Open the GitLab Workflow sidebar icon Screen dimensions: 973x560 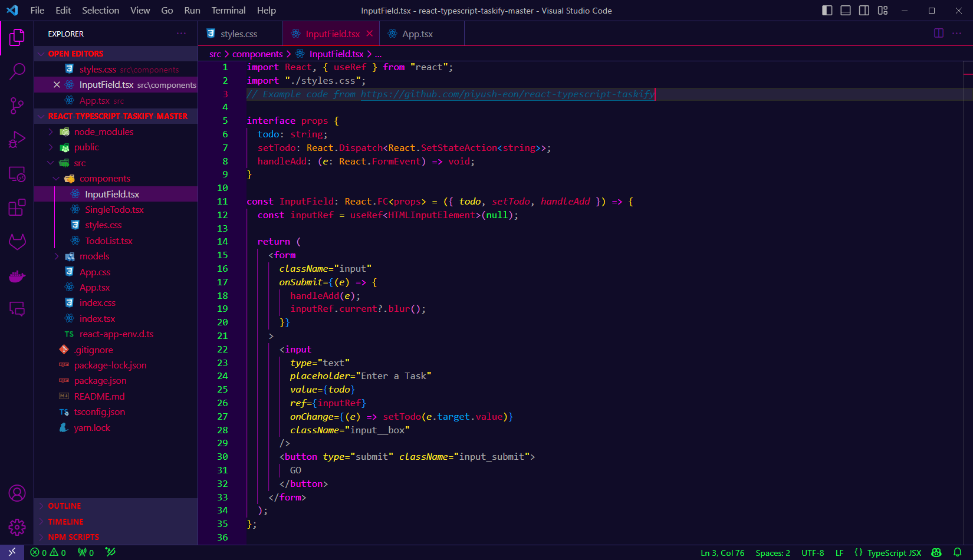point(17,241)
